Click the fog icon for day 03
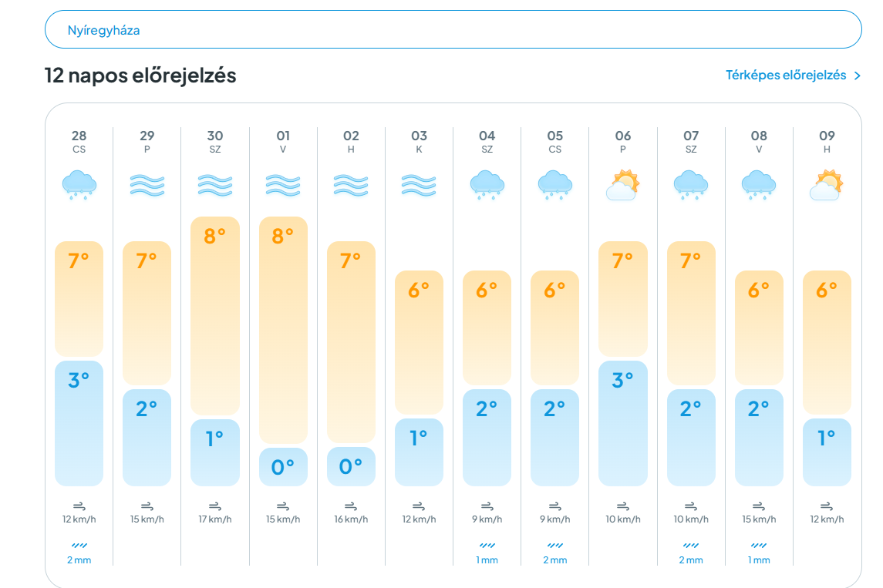 (419, 185)
